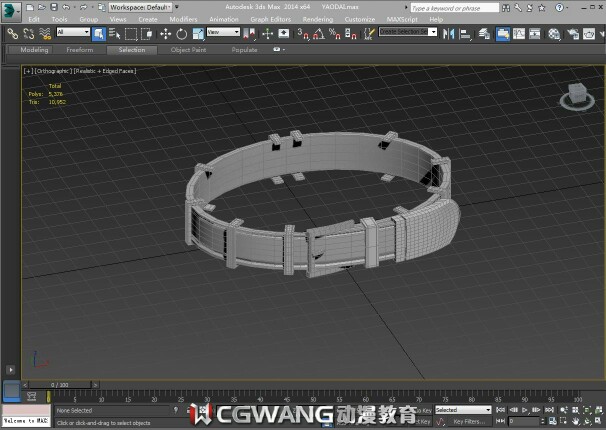Open the Tools menu
Screen dimensions: 606x430
click(x=59, y=19)
